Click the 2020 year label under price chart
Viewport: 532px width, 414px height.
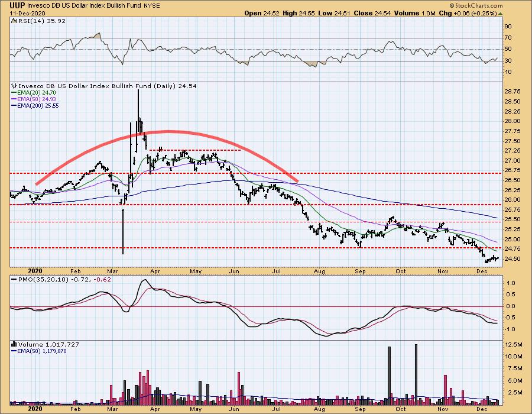(35, 271)
